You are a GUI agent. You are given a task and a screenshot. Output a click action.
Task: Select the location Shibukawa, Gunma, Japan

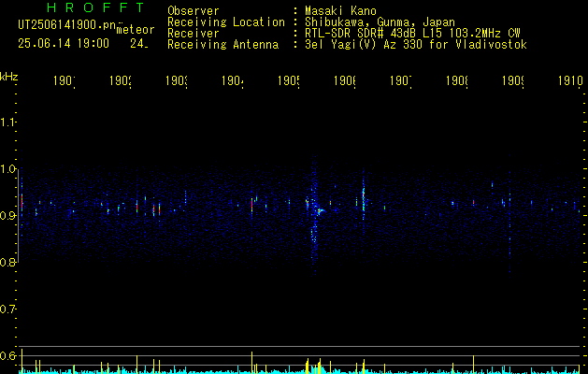(x=380, y=22)
